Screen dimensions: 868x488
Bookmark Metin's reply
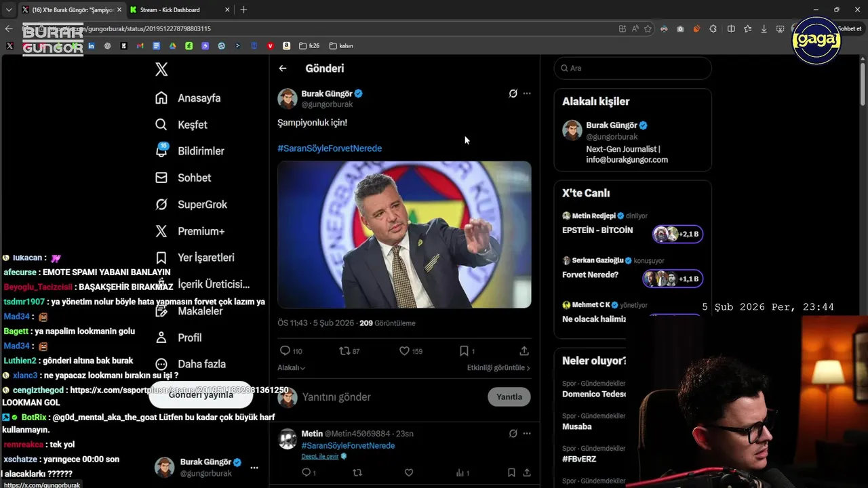click(x=511, y=472)
